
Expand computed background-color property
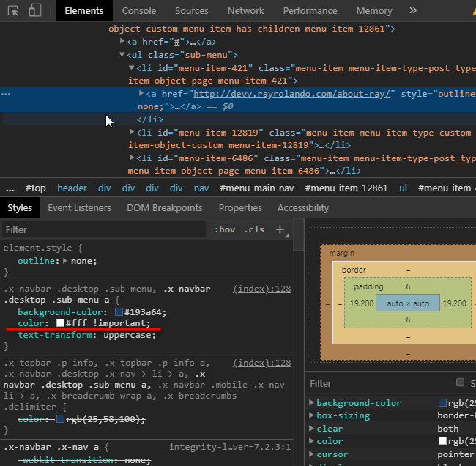(311, 402)
